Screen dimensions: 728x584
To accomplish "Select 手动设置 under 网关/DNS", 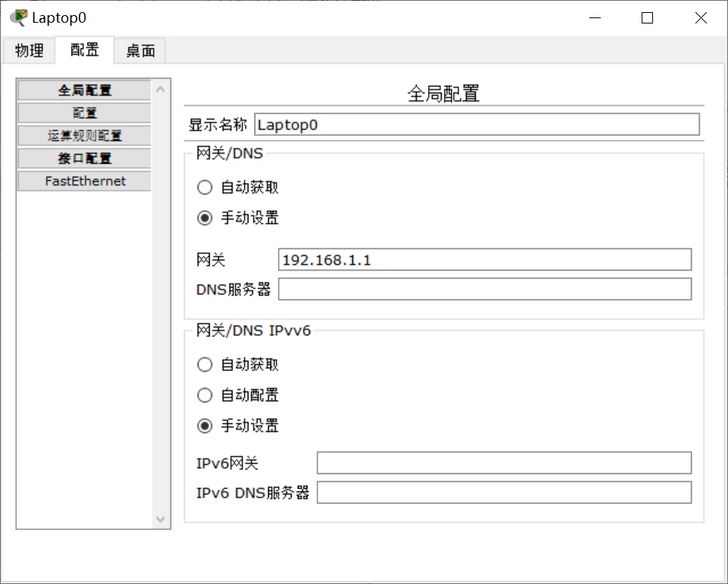I will tap(205, 217).
